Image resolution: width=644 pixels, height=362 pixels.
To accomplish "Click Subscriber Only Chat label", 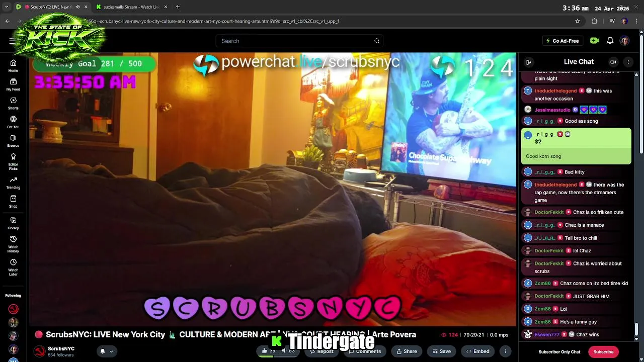I will 559,352.
